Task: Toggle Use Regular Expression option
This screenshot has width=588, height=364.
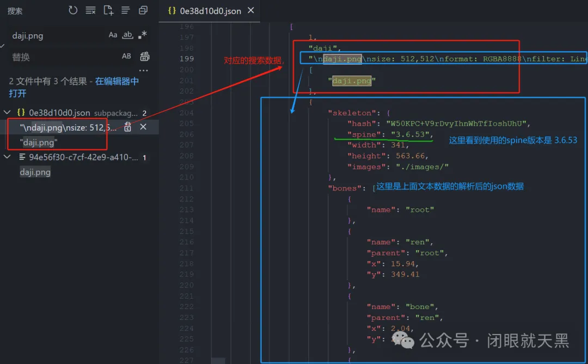Action: pos(143,35)
